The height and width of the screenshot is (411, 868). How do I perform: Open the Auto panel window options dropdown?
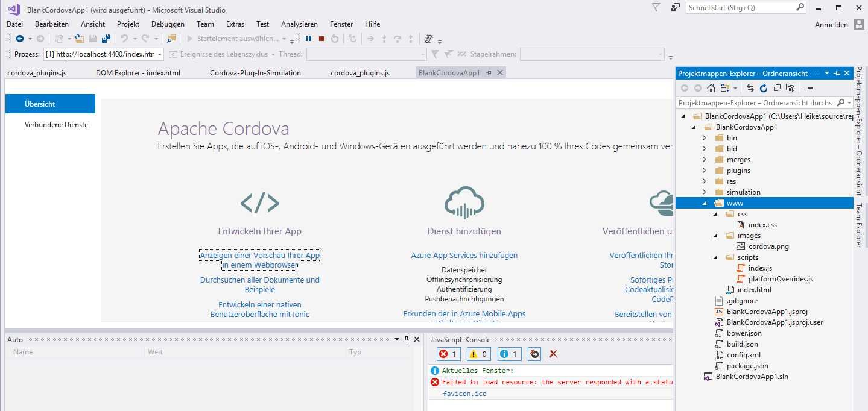tap(397, 339)
